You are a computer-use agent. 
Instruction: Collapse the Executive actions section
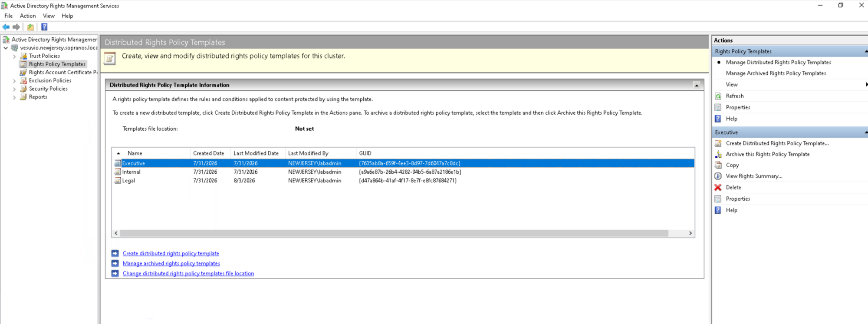click(x=866, y=132)
